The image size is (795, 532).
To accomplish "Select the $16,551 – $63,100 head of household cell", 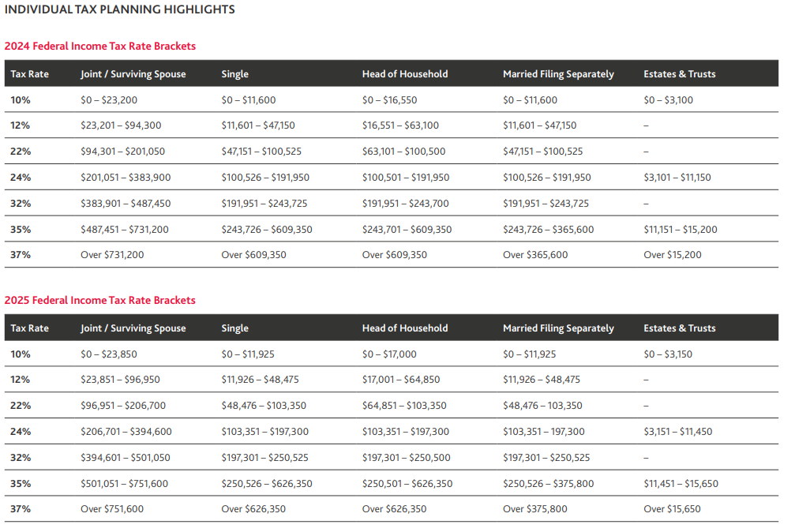I will tap(400, 126).
